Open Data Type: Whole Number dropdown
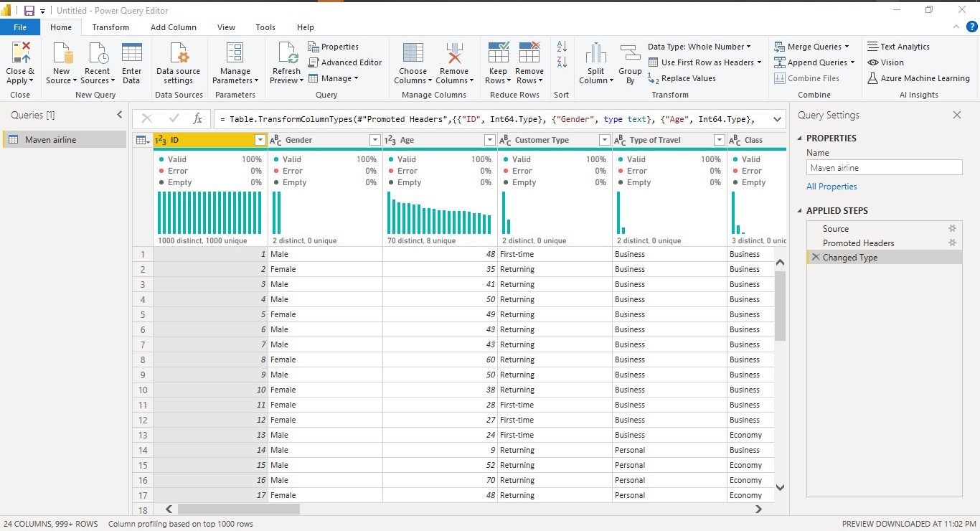This screenshot has height=531, width=980. (x=699, y=47)
